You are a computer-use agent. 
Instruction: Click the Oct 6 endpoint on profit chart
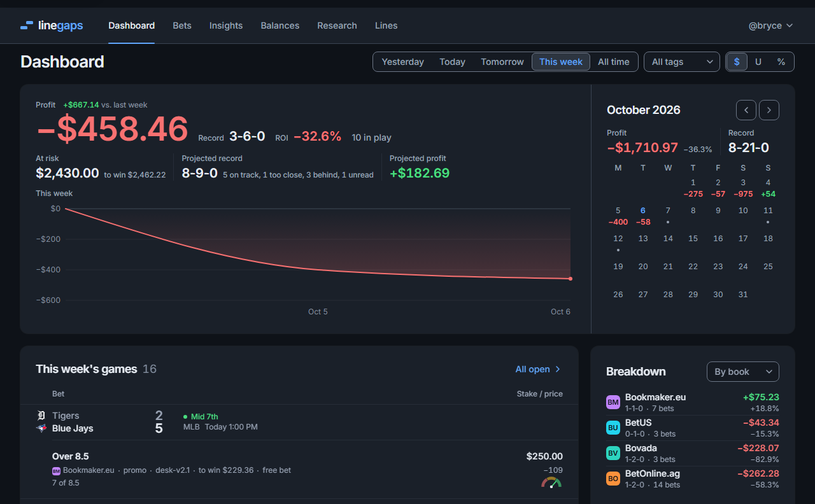570,279
